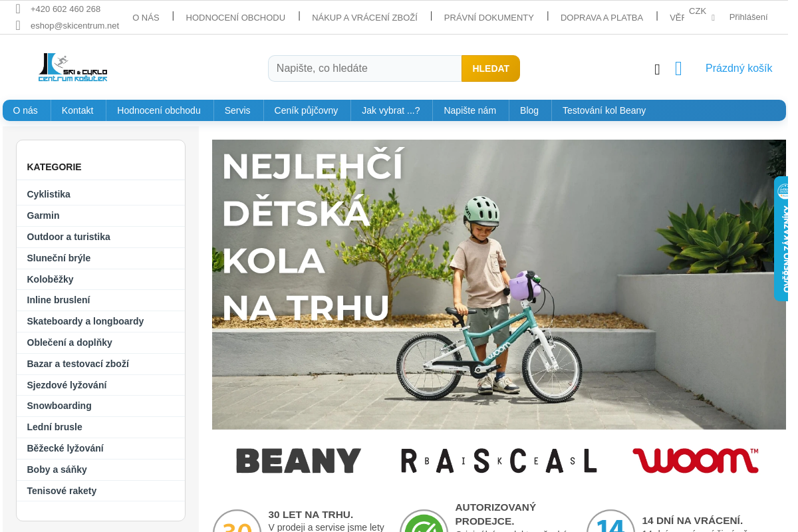Click the Woom brand logo
The height and width of the screenshot is (532, 798).
pyautogui.click(x=696, y=460)
